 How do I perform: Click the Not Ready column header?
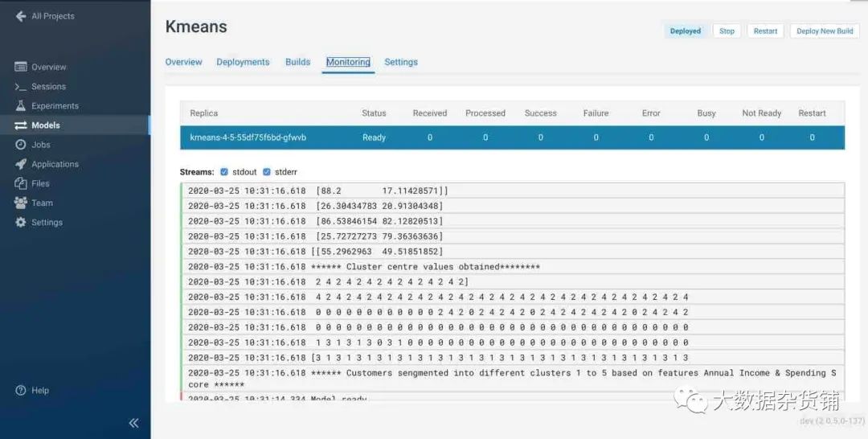coord(762,113)
